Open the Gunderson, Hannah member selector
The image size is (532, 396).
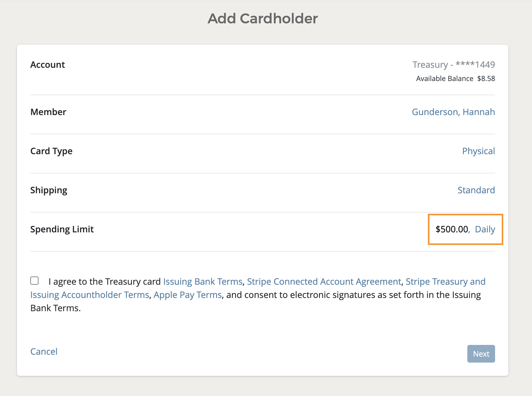tap(453, 112)
